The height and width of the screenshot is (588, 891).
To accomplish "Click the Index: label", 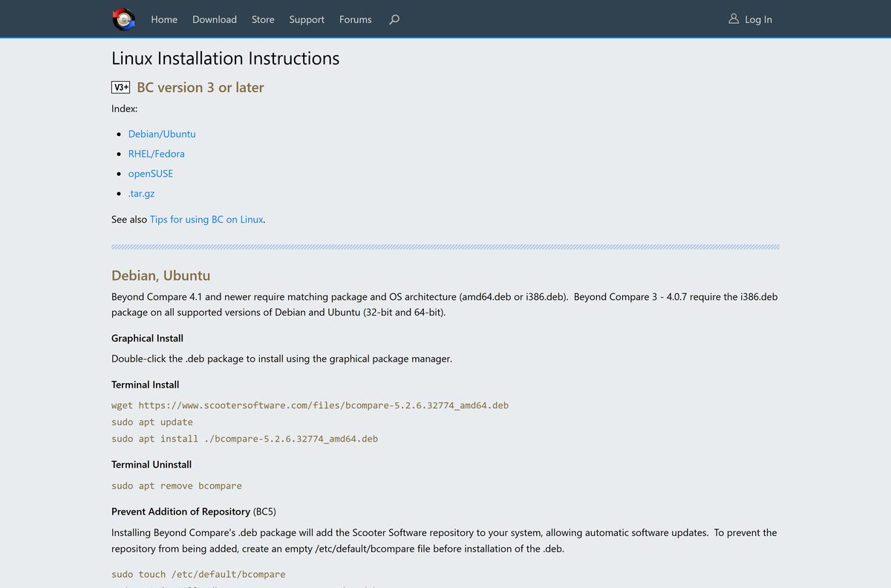I will (x=124, y=108).
